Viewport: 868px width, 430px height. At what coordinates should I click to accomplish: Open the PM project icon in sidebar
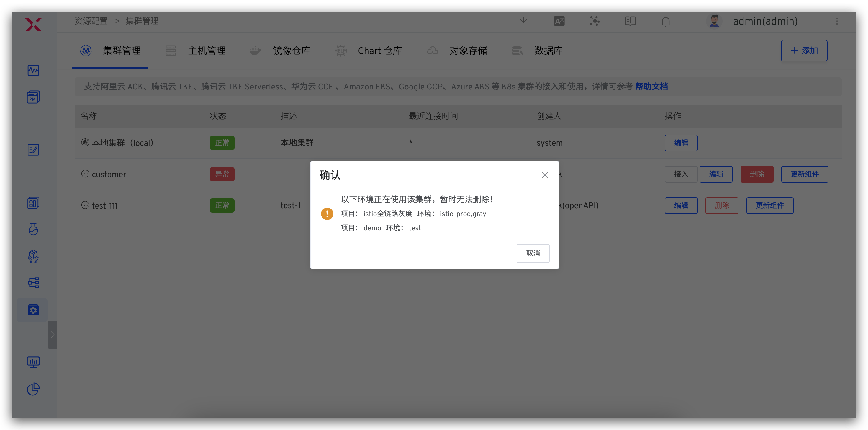[33, 97]
